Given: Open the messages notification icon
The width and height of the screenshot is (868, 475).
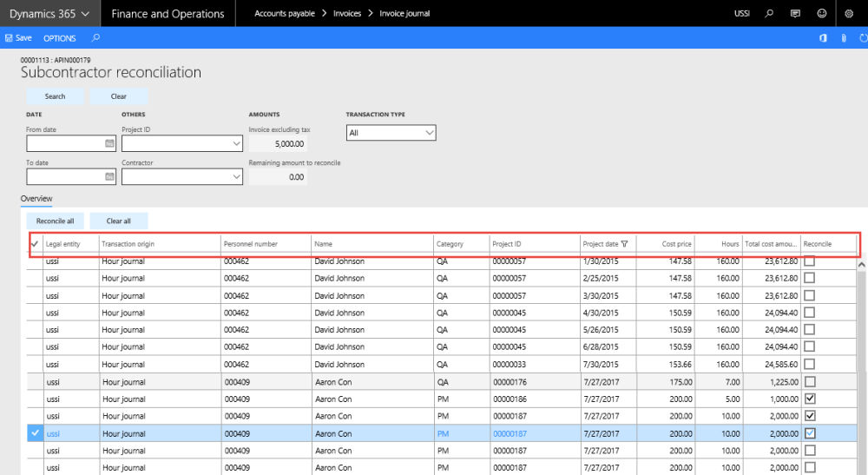Looking at the screenshot, I should [795, 14].
